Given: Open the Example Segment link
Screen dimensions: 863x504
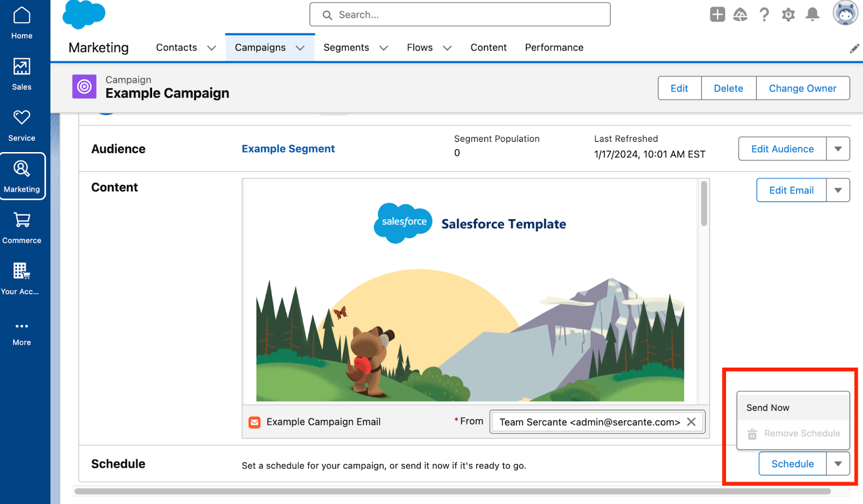Looking at the screenshot, I should pyautogui.click(x=288, y=149).
